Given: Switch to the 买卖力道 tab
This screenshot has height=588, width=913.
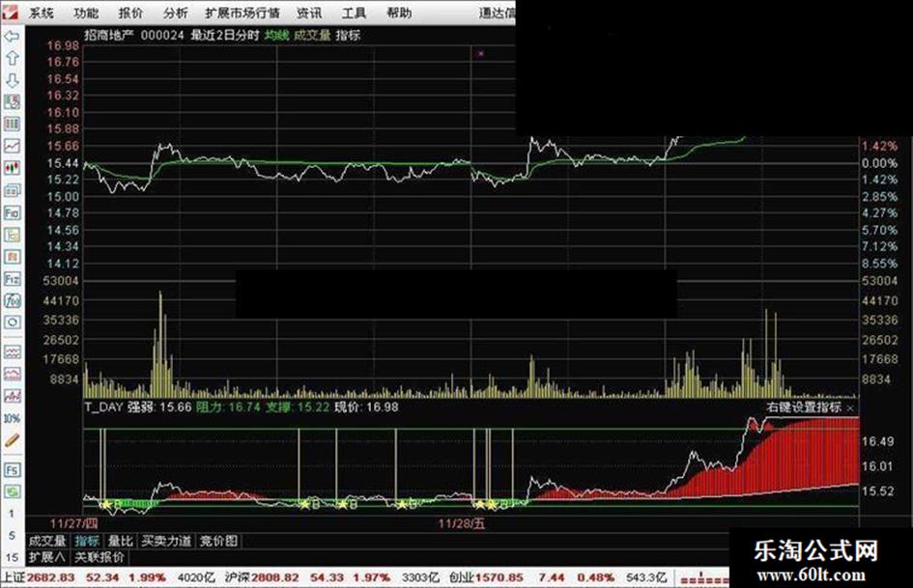Looking at the screenshot, I should (x=166, y=541).
